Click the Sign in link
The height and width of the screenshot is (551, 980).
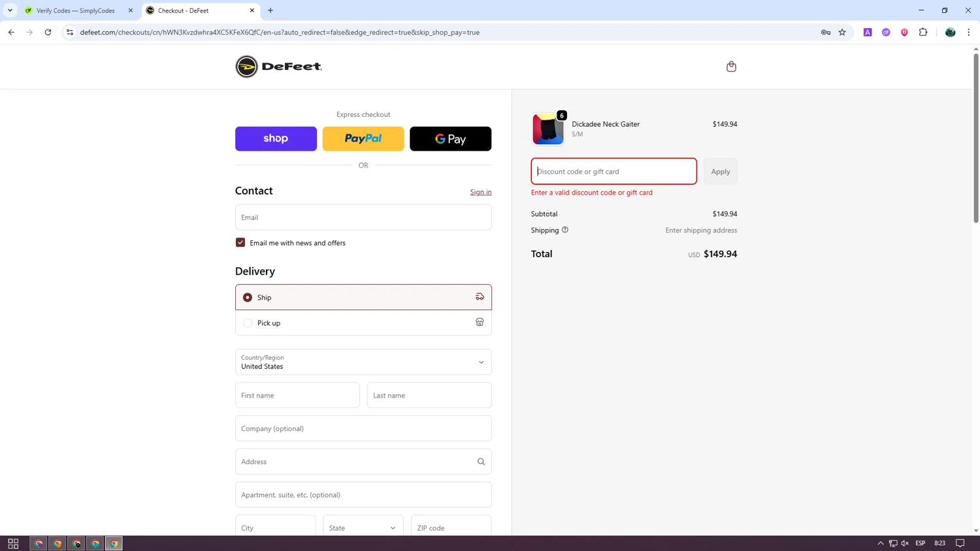point(481,192)
